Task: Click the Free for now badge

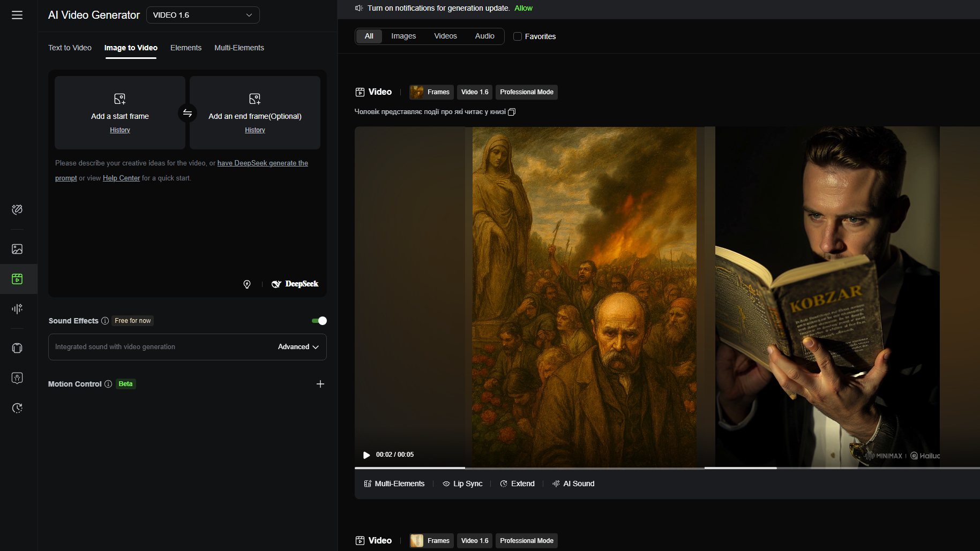Action: tap(133, 321)
